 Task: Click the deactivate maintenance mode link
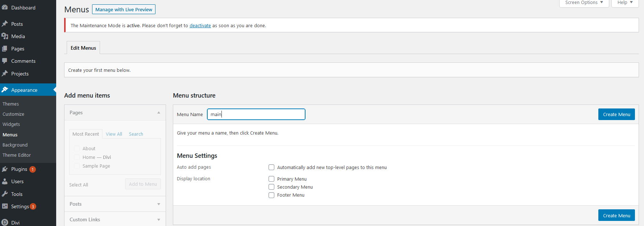coord(200,26)
